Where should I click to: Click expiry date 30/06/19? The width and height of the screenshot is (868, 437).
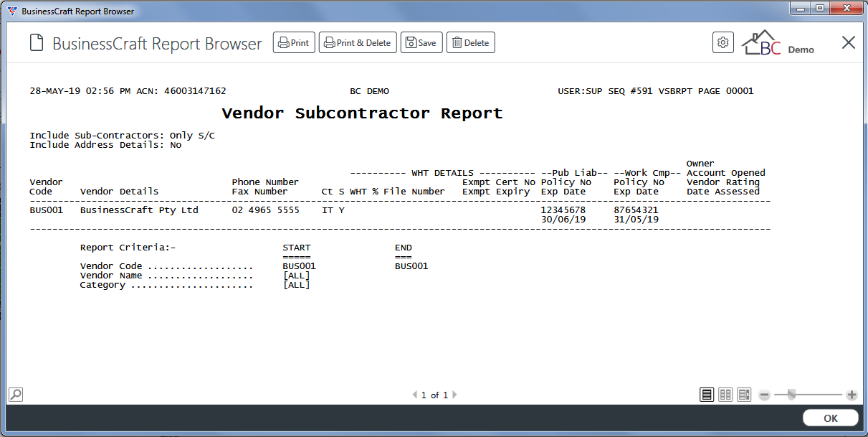coord(563,220)
